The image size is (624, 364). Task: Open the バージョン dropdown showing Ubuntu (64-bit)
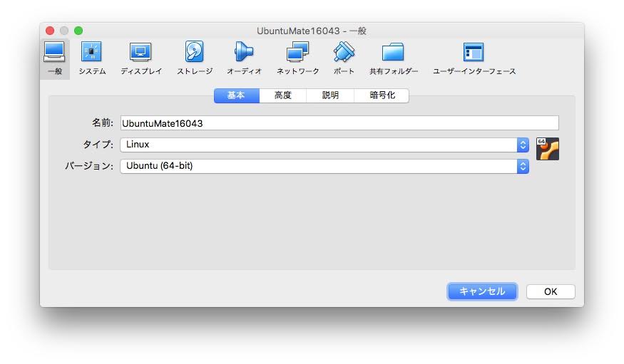pyautogui.click(x=324, y=166)
